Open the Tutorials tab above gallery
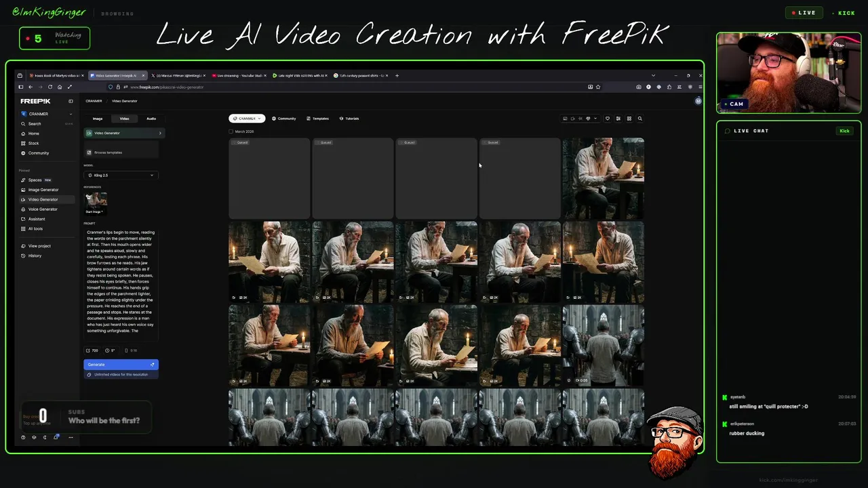Image resolution: width=868 pixels, height=488 pixels. 349,119
